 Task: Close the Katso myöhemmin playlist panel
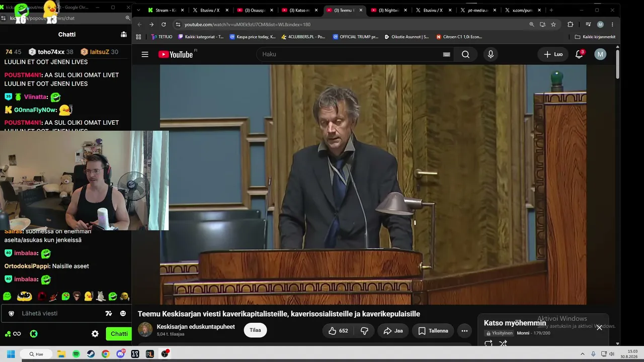tap(599, 327)
